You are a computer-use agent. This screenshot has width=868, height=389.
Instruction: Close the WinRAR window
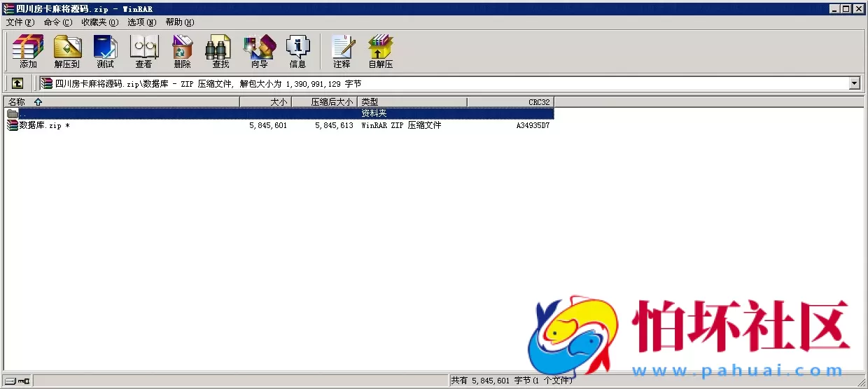[859, 9]
